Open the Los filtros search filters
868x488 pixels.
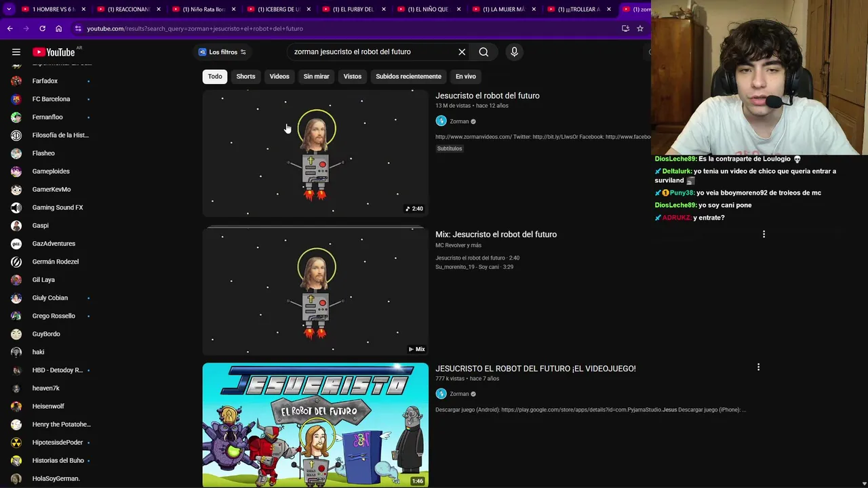[x=222, y=52]
